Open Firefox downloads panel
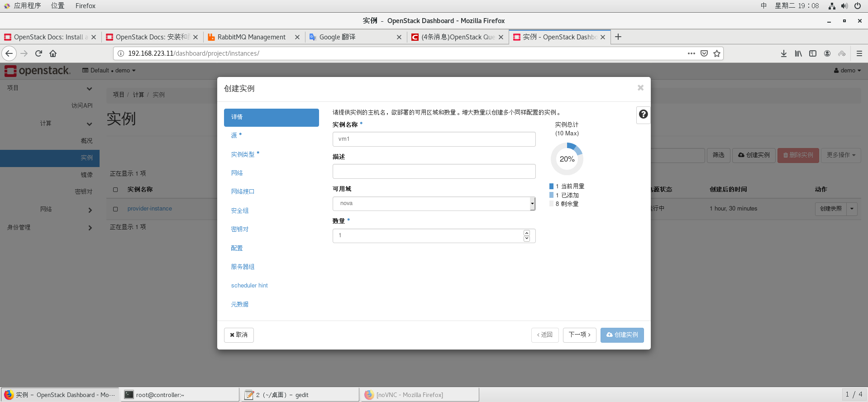Viewport: 868px width, 402px height. tap(784, 53)
